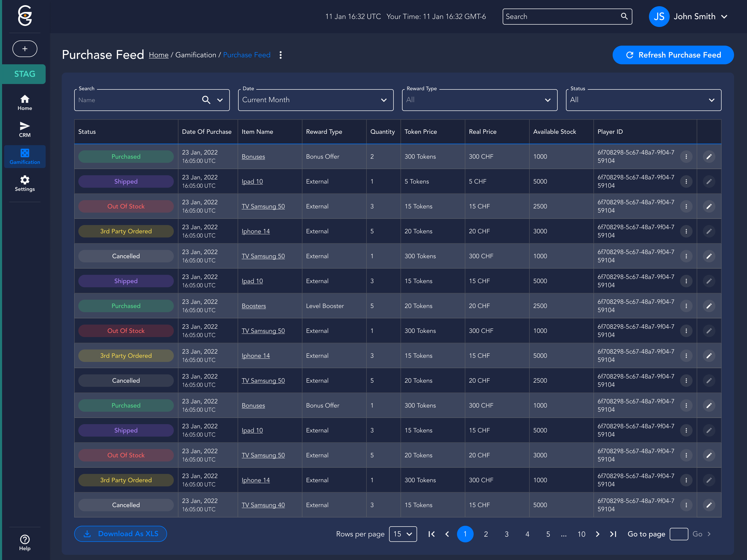Click the Home breadcrumb link

coord(158,55)
